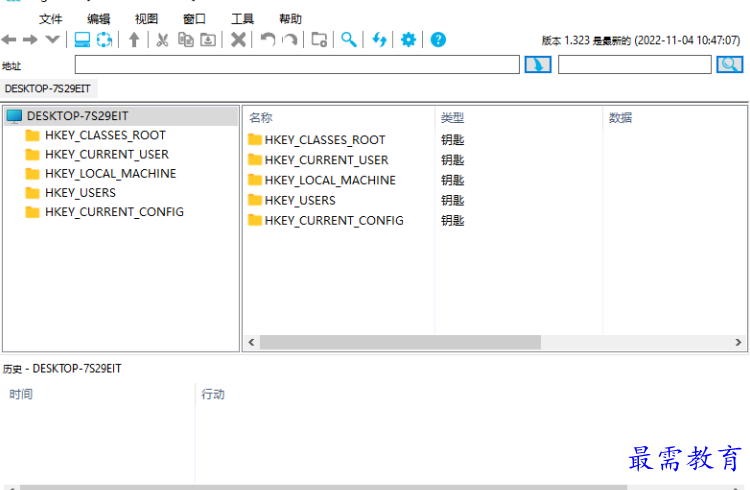The height and width of the screenshot is (490, 750).
Task: Select HKEY_LOCAL_MACHINE in the tree
Action: click(110, 174)
